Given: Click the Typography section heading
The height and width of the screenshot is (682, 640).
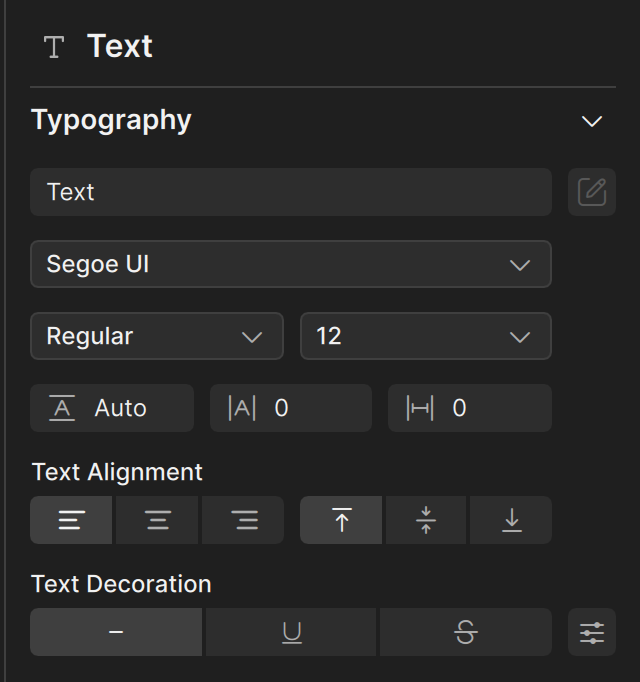Looking at the screenshot, I should coord(111,120).
